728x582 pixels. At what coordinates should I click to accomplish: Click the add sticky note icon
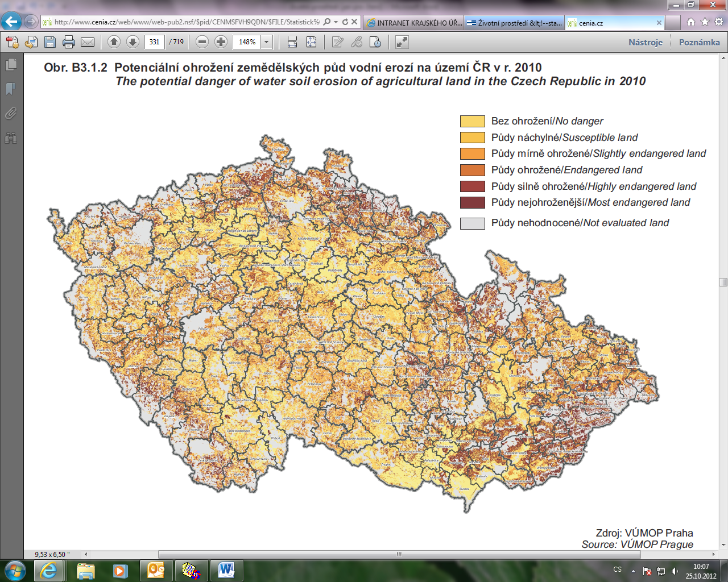[x=338, y=42]
